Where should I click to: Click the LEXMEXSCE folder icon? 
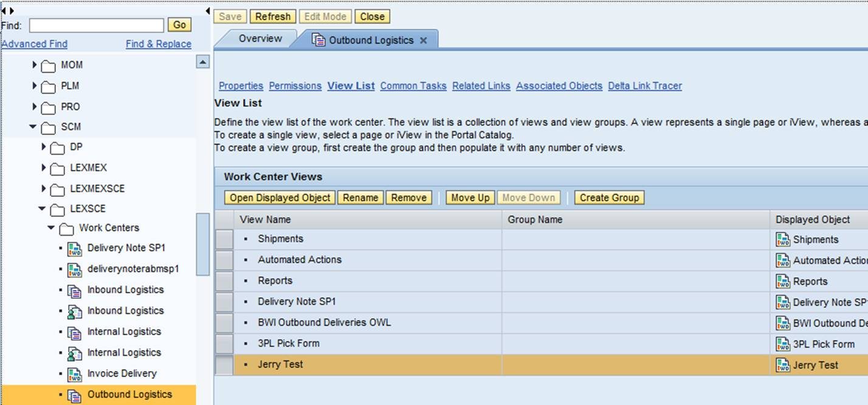coord(58,189)
